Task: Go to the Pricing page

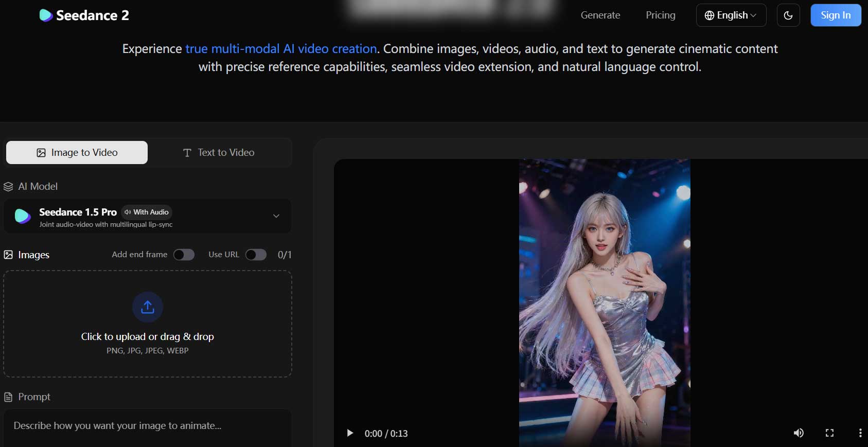Action: click(660, 15)
